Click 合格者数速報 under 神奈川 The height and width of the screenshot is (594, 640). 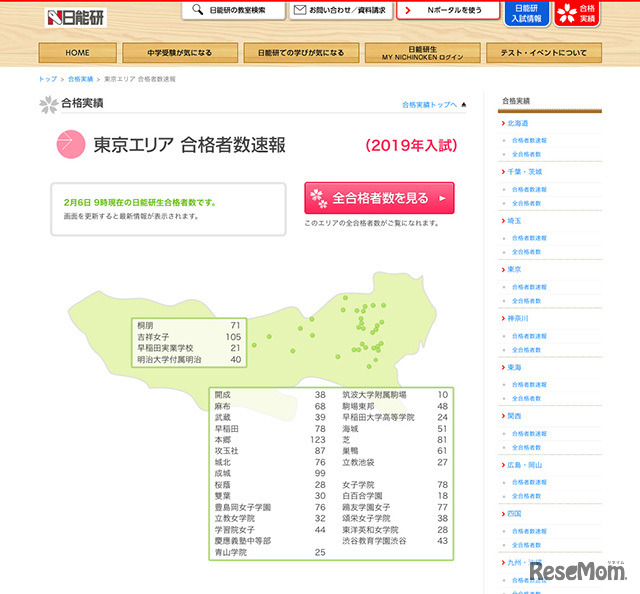(529, 336)
